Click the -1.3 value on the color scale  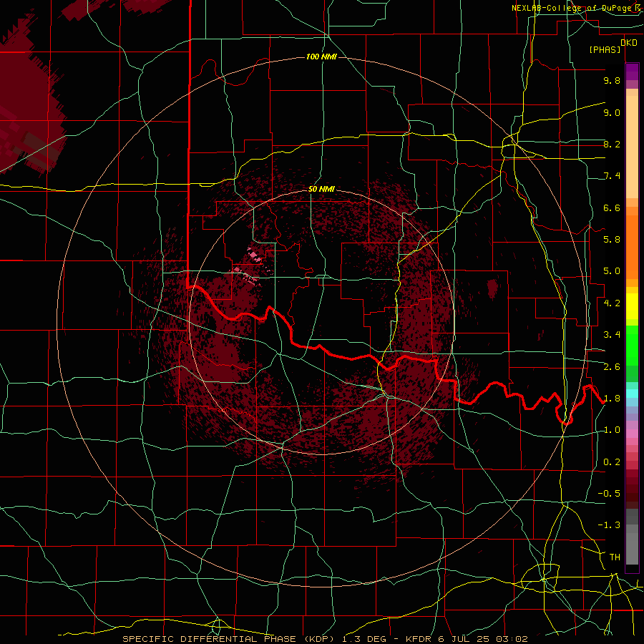pos(609,525)
